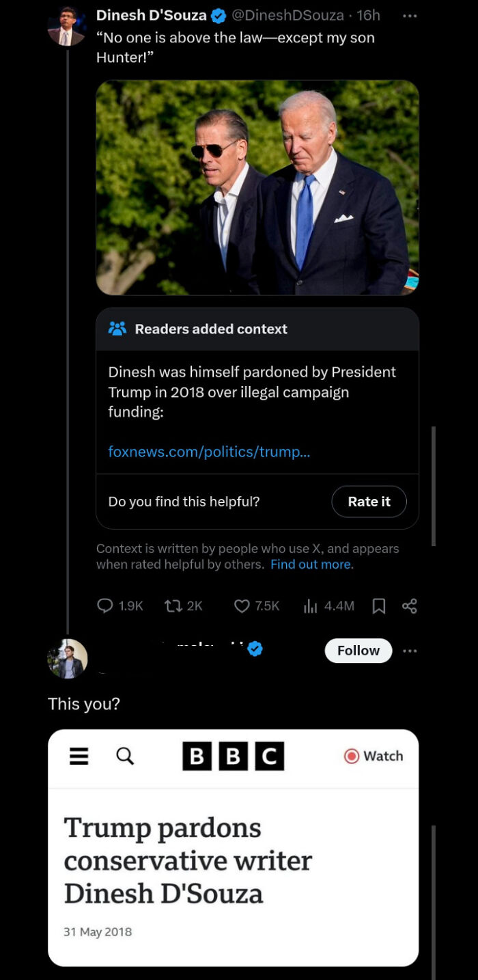The image size is (478, 980).
Task: Click the @DineshDSouza handle
Action: click(288, 15)
